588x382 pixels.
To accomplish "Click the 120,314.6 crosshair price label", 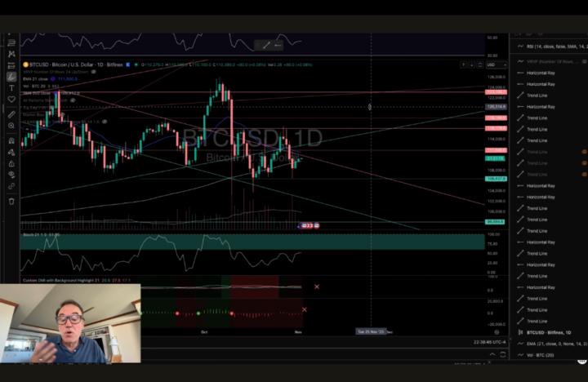I will click(x=497, y=107).
